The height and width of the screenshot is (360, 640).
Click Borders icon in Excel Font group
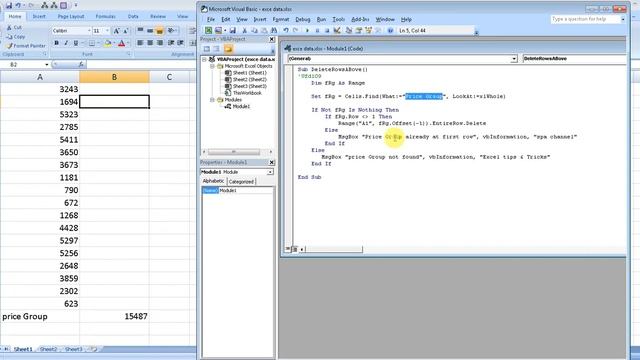[x=92, y=43]
